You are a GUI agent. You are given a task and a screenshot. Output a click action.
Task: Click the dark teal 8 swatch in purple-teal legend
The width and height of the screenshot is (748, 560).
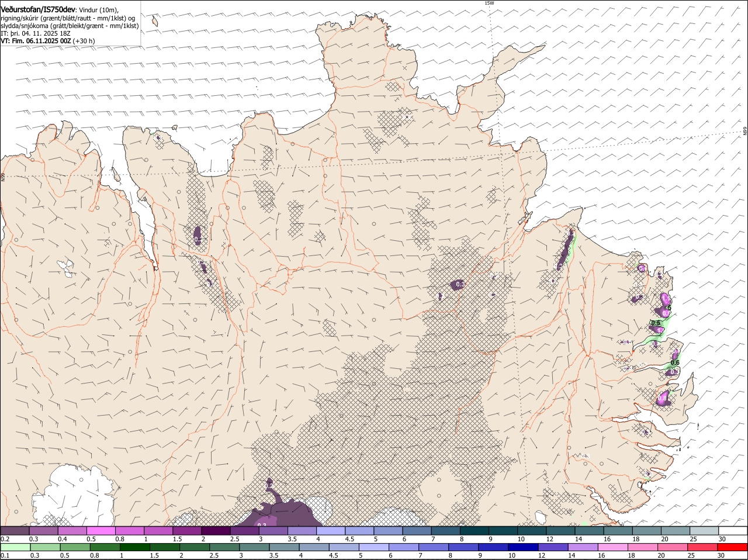click(x=474, y=531)
